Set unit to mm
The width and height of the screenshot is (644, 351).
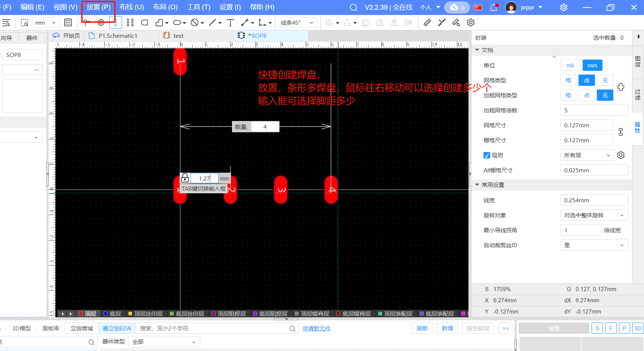click(592, 66)
